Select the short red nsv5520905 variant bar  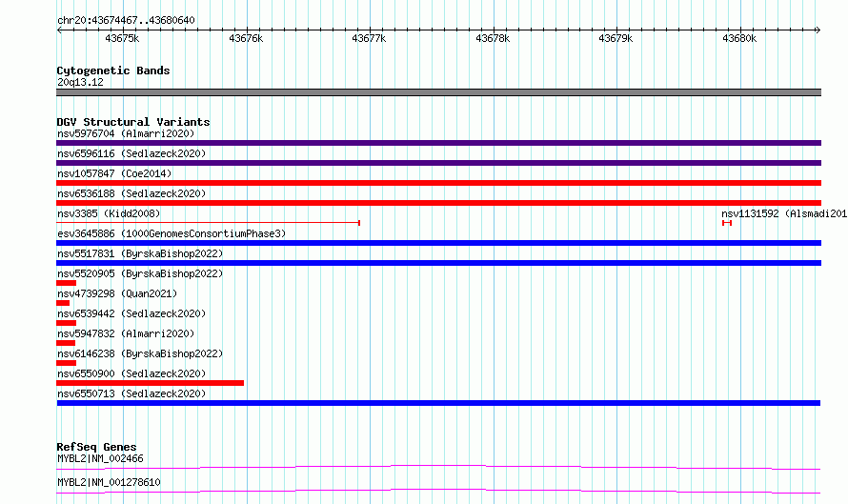click(66, 283)
